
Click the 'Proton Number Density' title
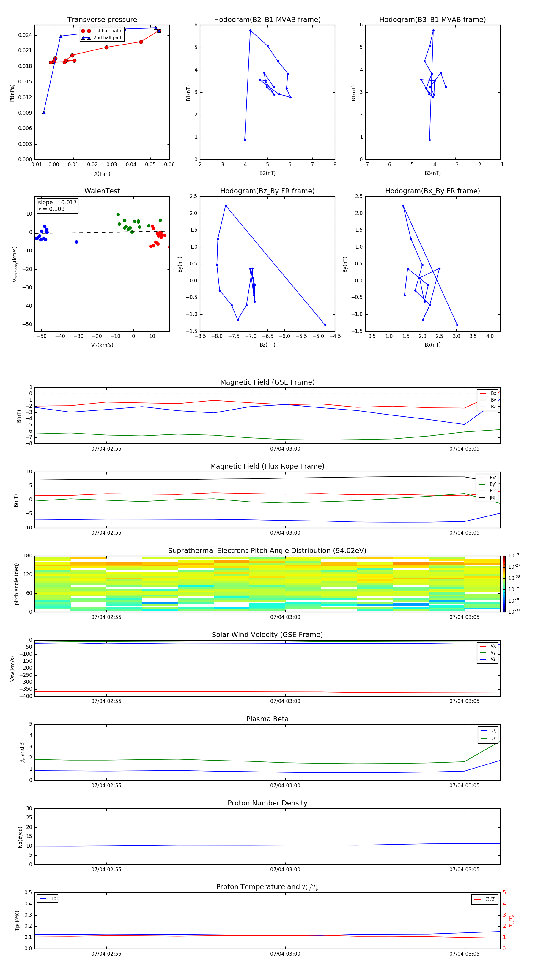pos(267,803)
